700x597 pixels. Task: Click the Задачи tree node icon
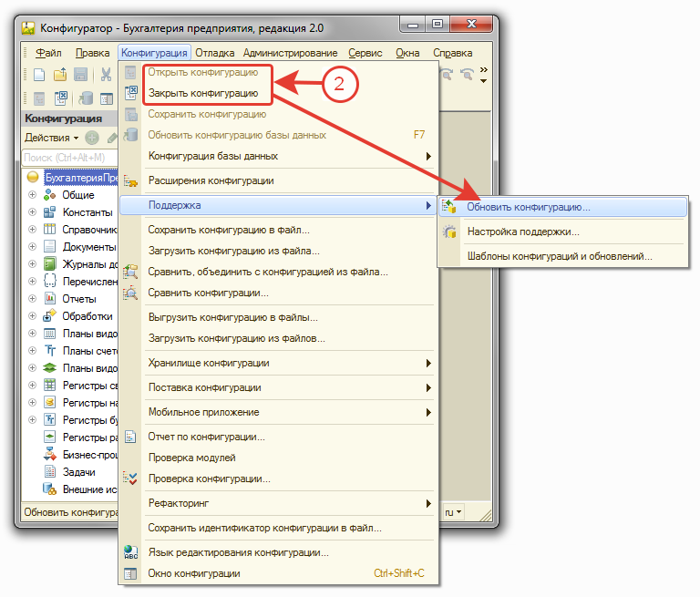(x=49, y=472)
